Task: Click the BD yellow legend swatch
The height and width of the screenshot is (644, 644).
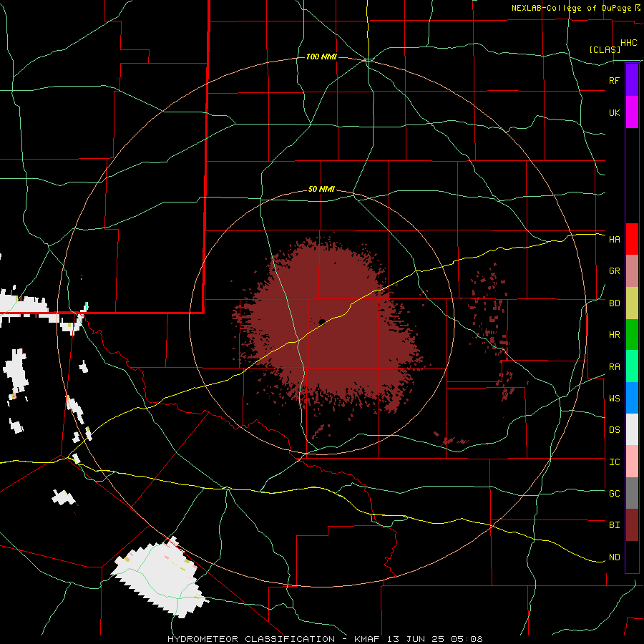Action: click(x=632, y=303)
